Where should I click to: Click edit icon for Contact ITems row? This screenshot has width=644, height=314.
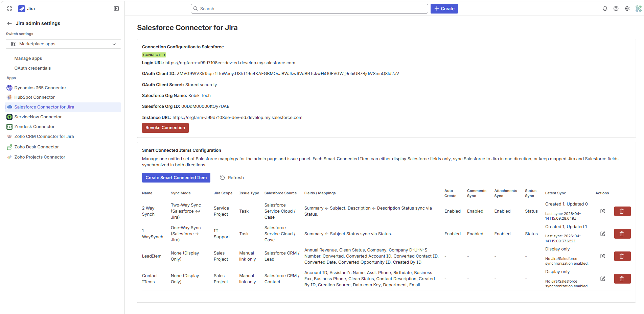[x=602, y=279]
